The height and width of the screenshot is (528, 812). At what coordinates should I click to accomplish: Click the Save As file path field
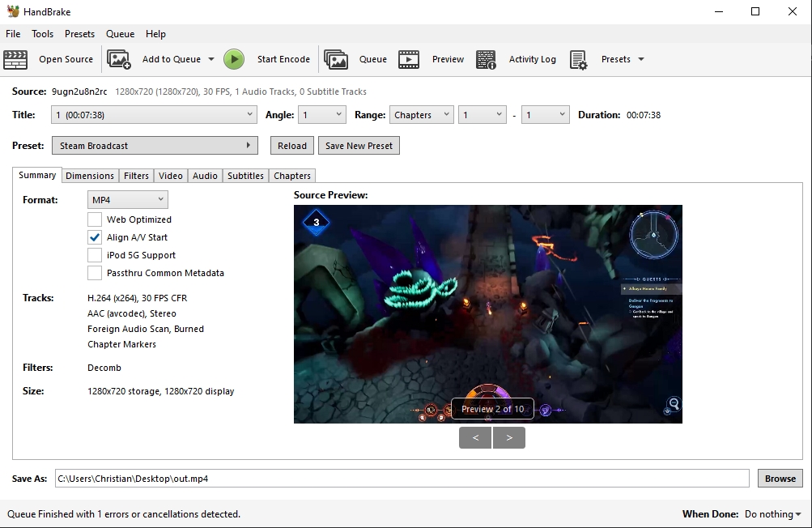point(402,479)
